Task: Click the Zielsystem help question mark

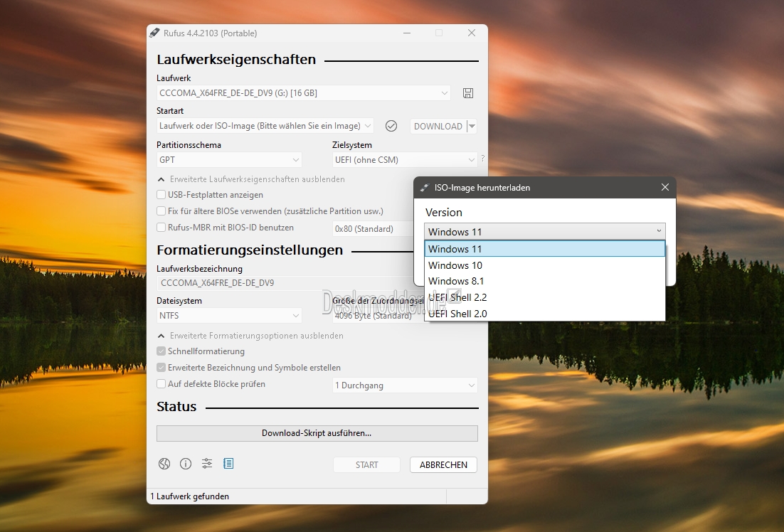Action: coord(482,158)
